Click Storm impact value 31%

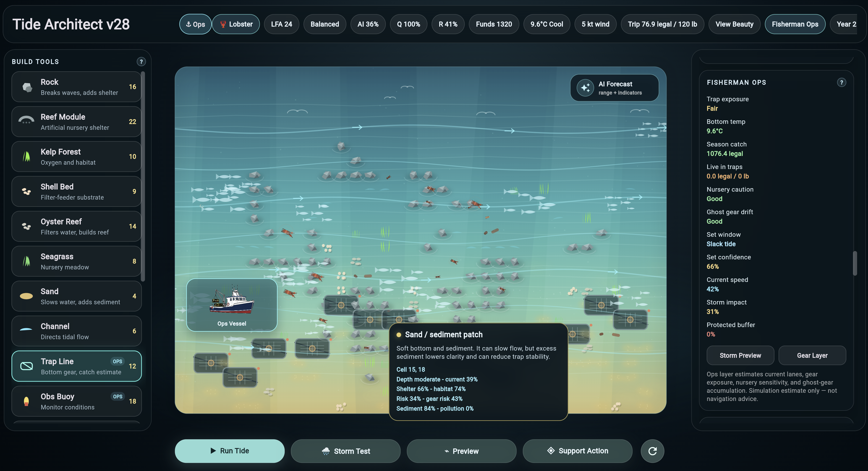pyautogui.click(x=712, y=312)
